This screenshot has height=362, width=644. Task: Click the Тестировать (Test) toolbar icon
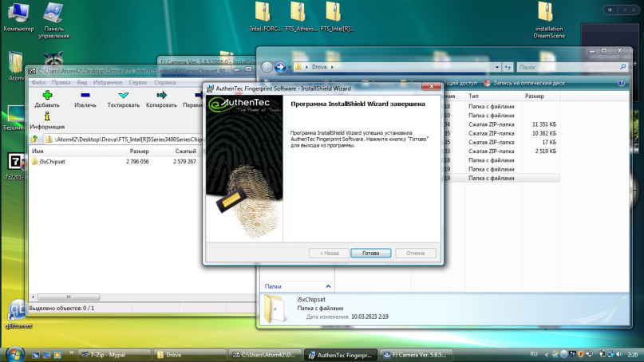pyautogui.click(x=123, y=99)
